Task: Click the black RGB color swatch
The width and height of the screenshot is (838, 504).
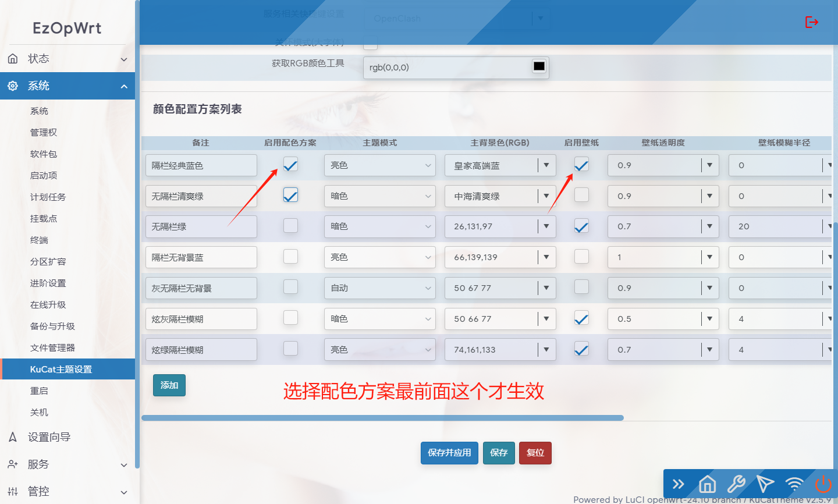Action: coord(539,66)
